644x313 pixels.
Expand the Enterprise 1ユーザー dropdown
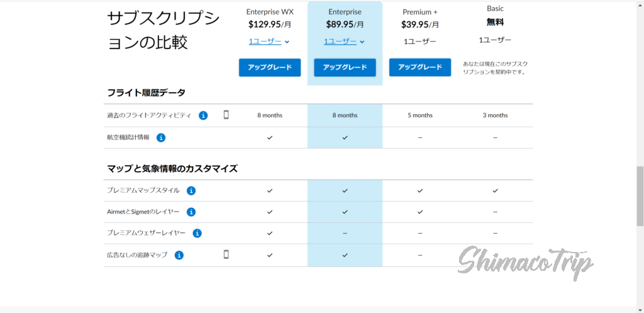[344, 42]
